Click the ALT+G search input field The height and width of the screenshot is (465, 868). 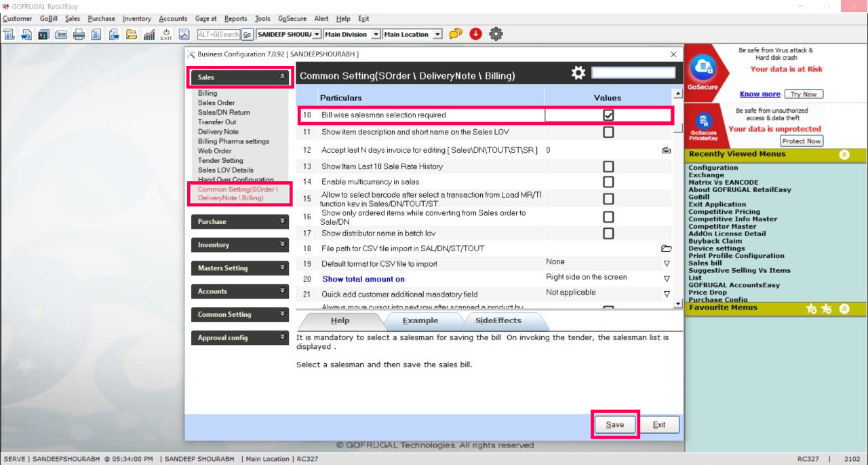(218, 35)
